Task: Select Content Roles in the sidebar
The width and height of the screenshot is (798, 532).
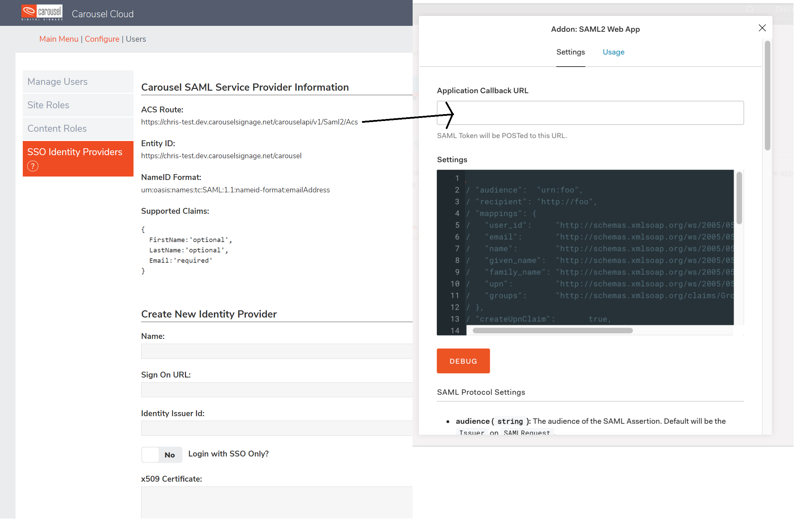Action: click(x=57, y=128)
